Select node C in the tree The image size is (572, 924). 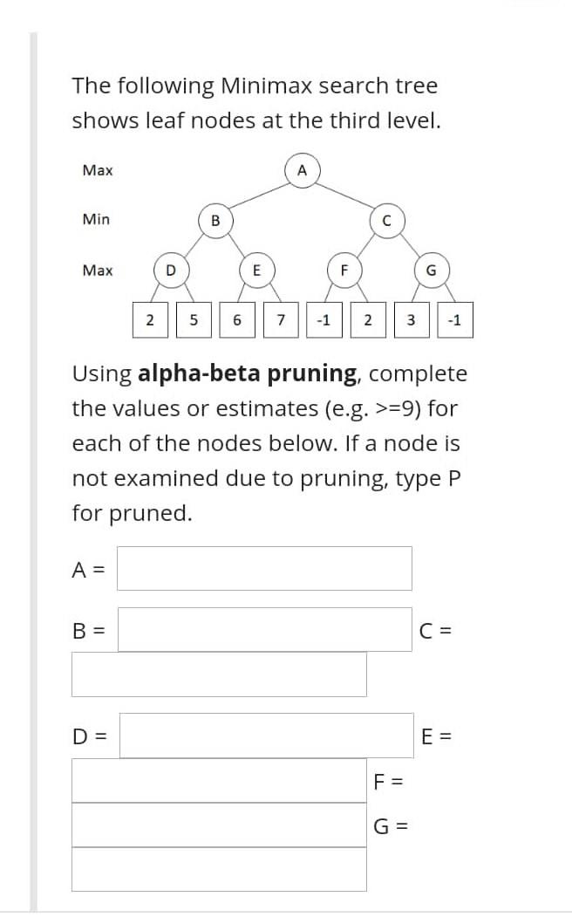click(386, 221)
